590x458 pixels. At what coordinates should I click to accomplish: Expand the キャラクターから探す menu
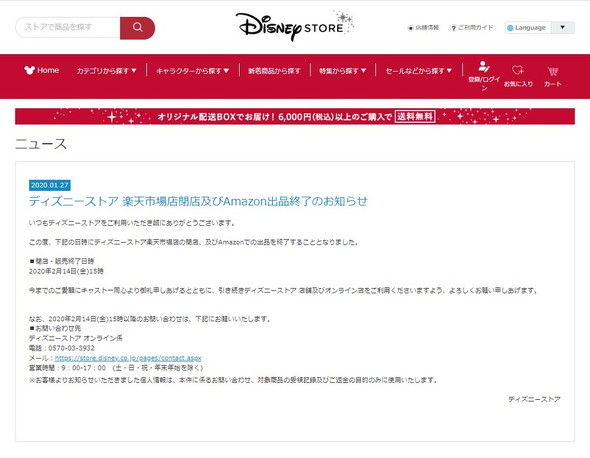[193, 71]
